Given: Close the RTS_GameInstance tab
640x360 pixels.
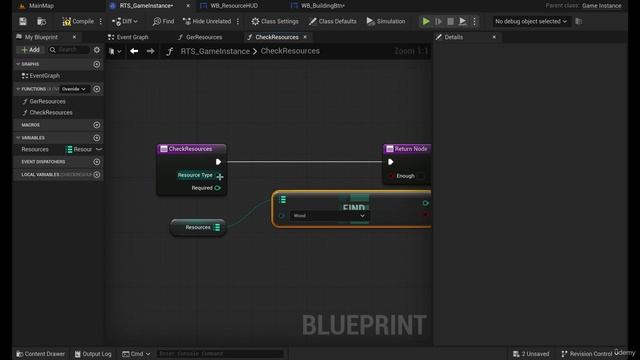Looking at the screenshot, I should 188,6.
